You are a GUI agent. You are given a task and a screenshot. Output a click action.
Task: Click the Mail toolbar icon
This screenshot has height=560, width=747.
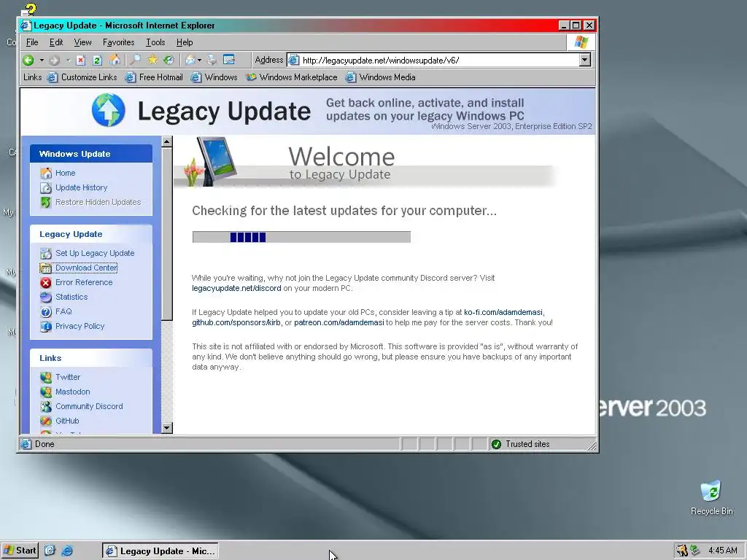(x=190, y=60)
